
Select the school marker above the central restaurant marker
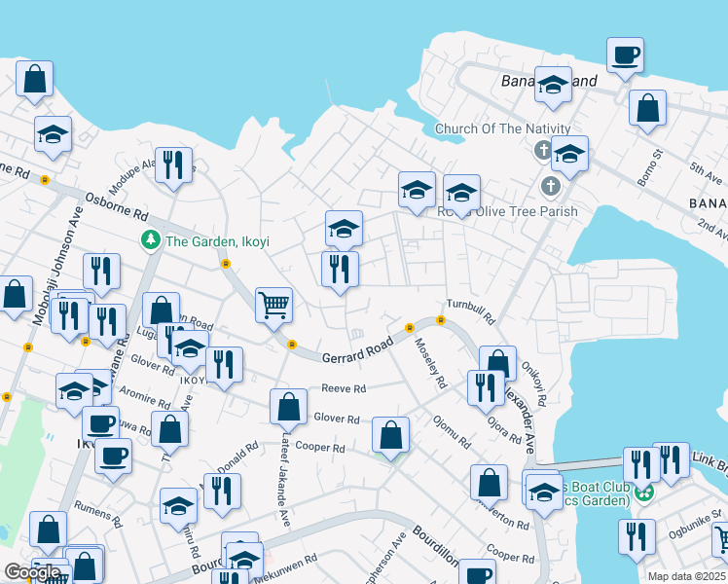click(x=344, y=231)
